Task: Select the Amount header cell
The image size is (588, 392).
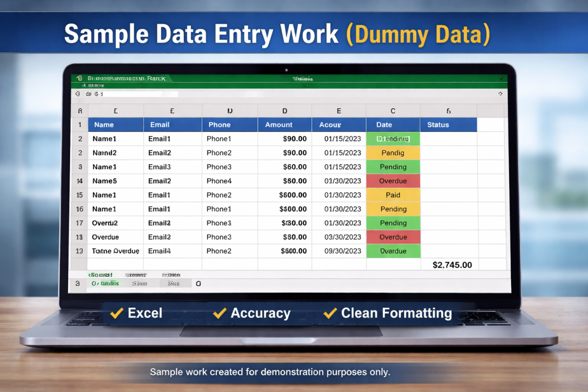Action: (x=284, y=125)
